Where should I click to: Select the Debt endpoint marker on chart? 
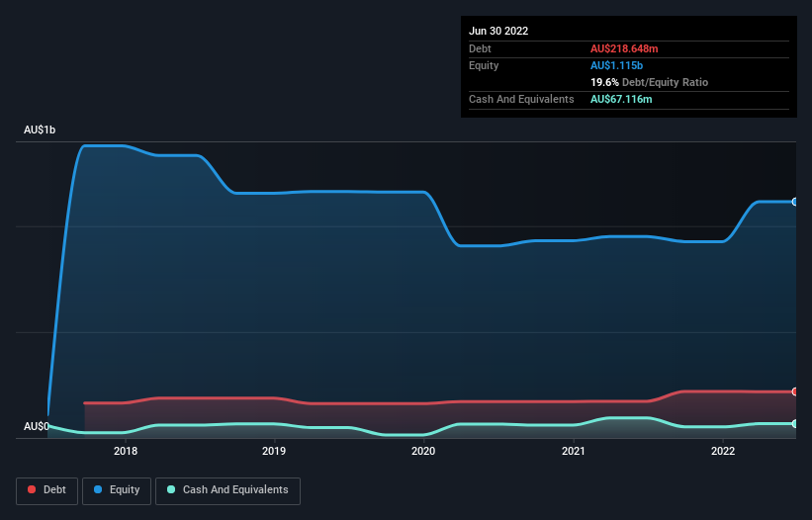click(795, 391)
